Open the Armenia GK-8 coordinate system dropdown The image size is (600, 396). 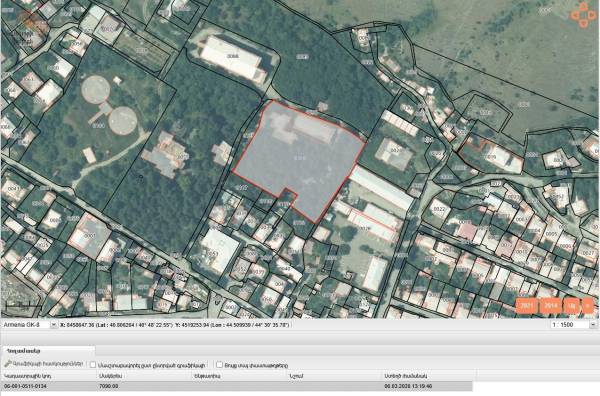[x=30, y=325]
